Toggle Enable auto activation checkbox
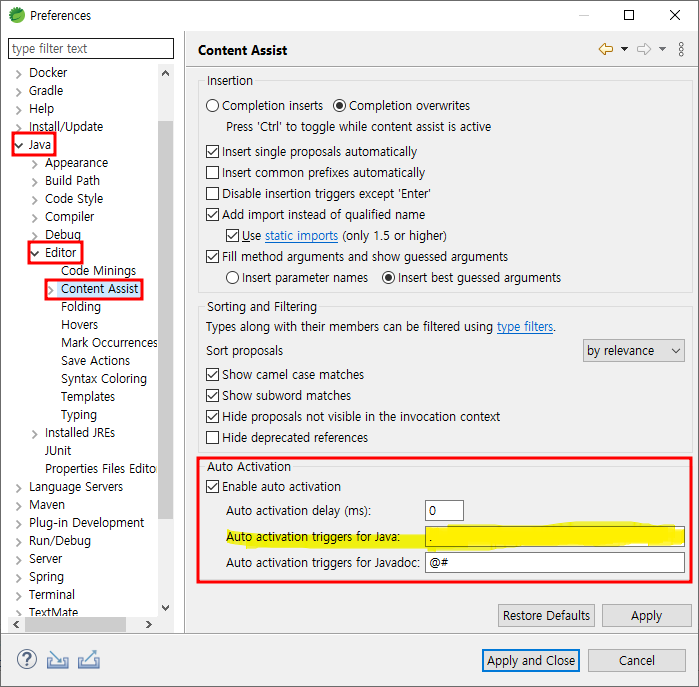Viewport: 699px width, 687px height. coord(213,486)
